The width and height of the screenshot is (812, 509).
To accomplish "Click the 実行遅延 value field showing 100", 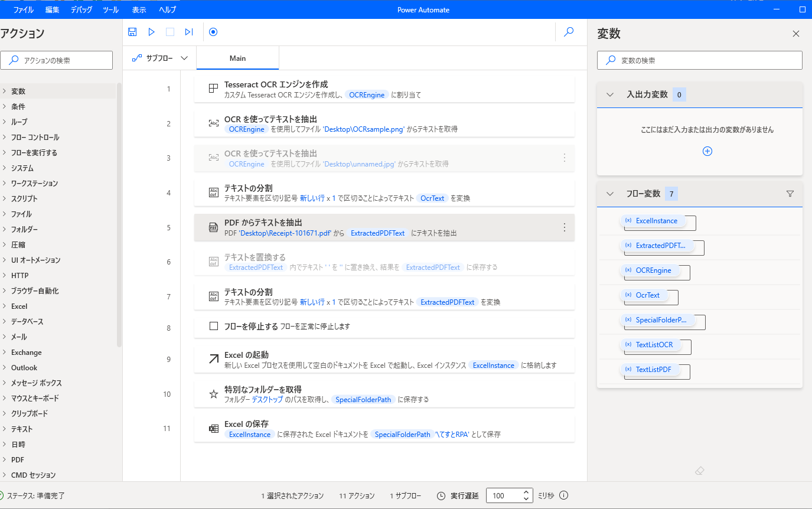I will (503, 495).
